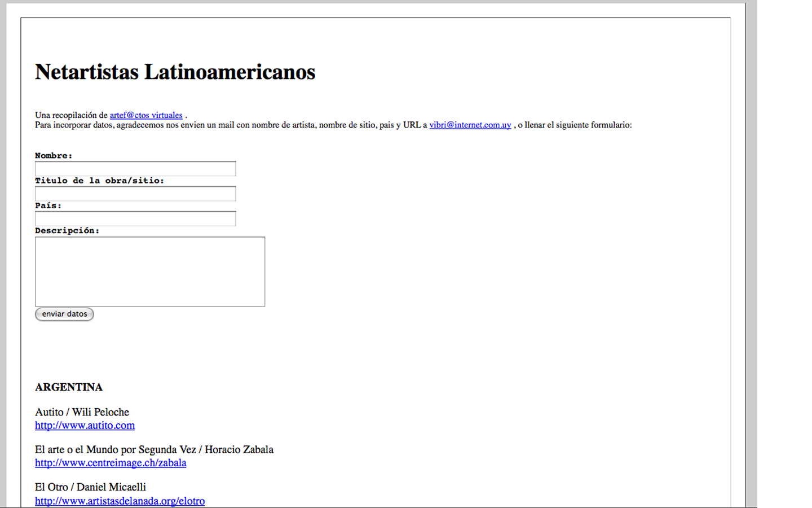Follow the artistasdelanada.org/elotro link

click(120, 501)
